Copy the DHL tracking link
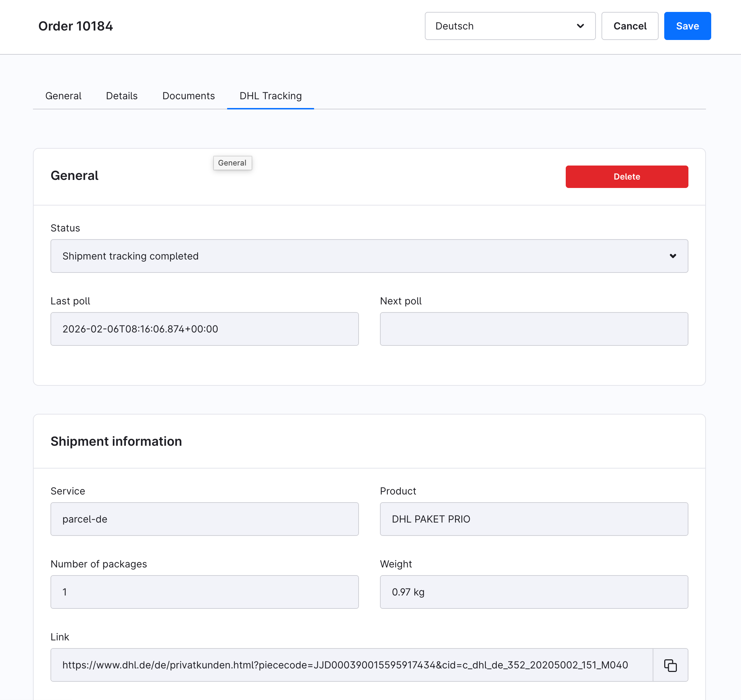Viewport: 741px width, 700px height. click(670, 665)
